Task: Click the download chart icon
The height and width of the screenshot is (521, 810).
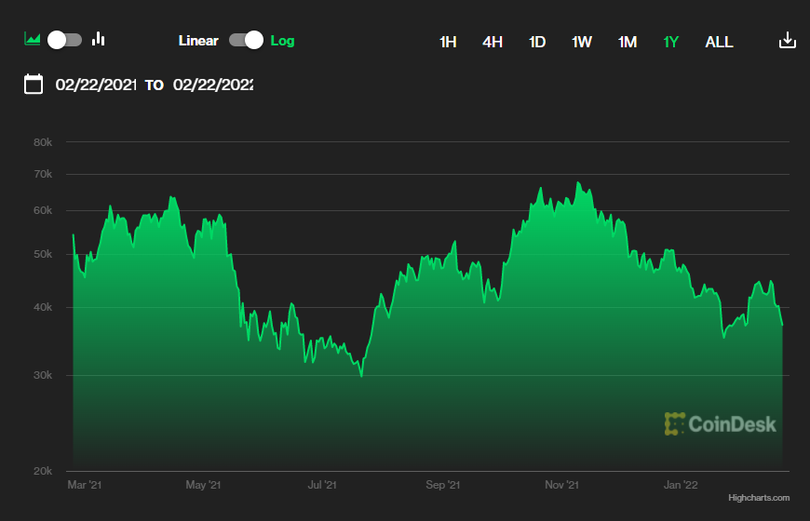Action: point(787,41)
